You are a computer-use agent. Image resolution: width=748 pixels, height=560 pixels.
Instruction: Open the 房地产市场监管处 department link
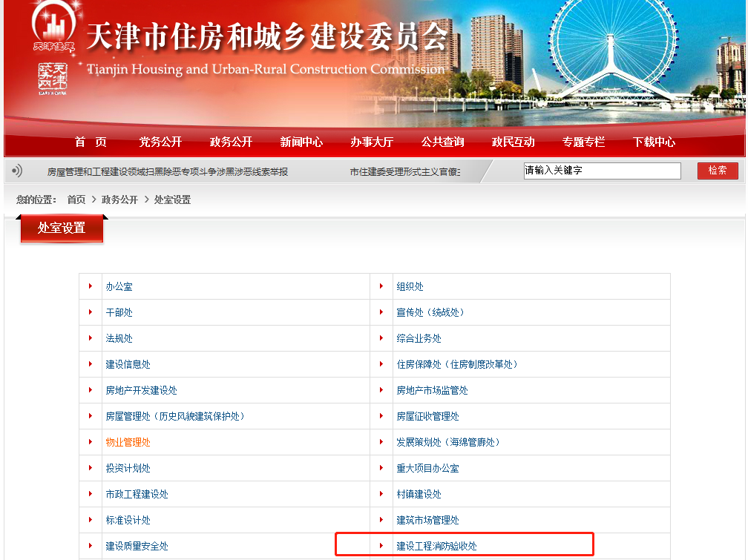coord(432,390)
